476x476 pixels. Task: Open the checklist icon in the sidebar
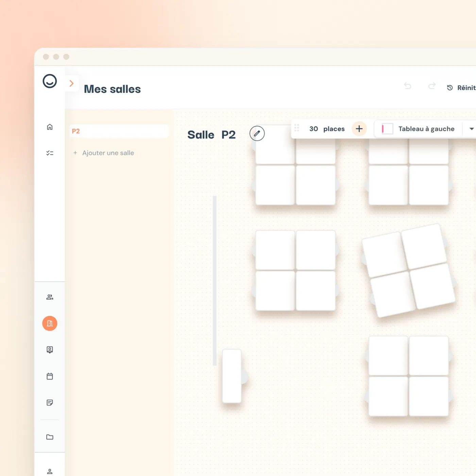(x=50, y=153)
